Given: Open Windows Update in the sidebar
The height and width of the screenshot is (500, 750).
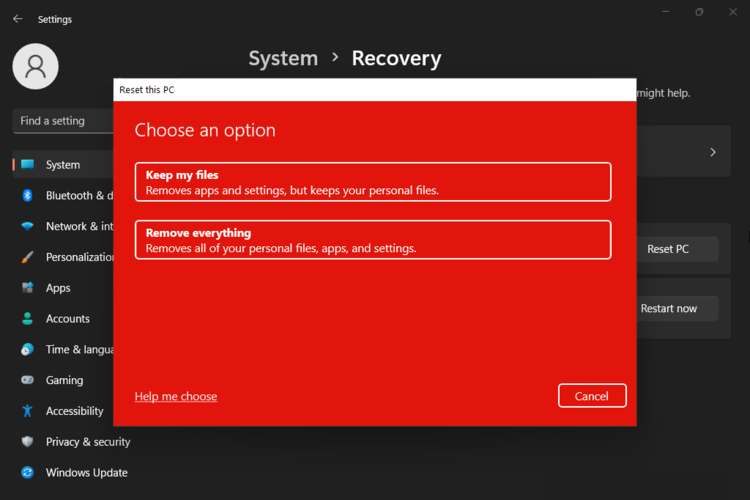Looking at the screenshot, I should pyautogui.click(x=86, y=473).
